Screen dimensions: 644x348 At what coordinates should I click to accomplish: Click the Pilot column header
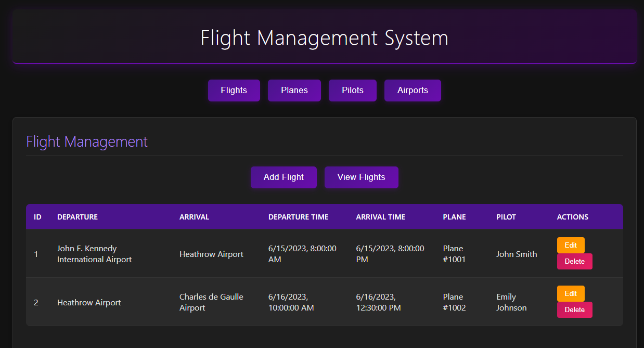(506, 217)
